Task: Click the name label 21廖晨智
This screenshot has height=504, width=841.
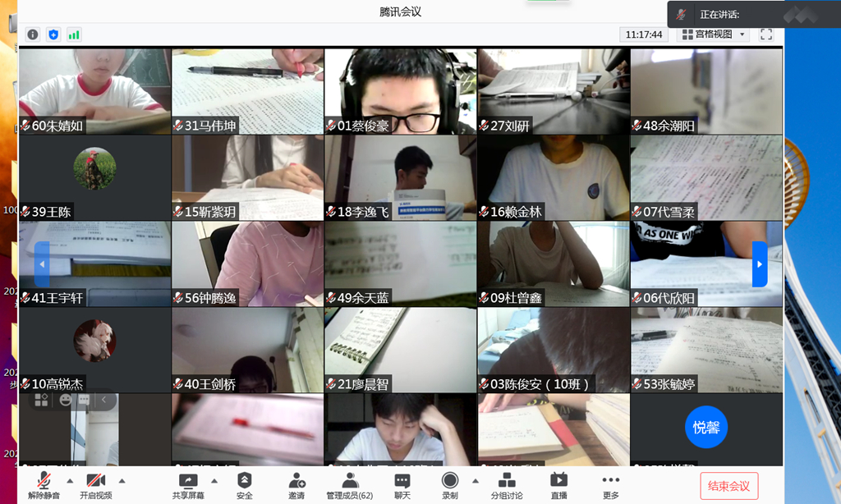Action: click(363, 384)
